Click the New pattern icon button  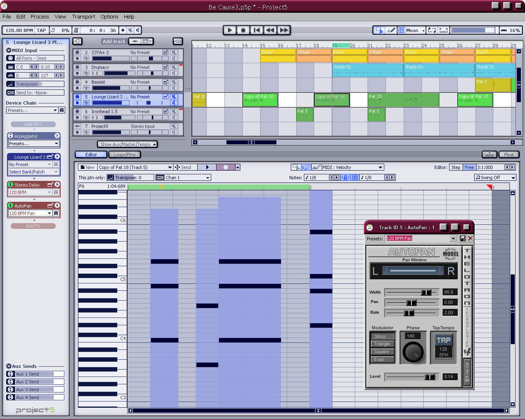click(88, 167)
